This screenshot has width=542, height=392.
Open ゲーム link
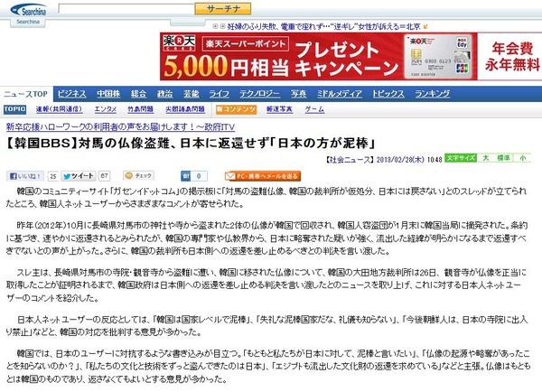click(314, 109)
